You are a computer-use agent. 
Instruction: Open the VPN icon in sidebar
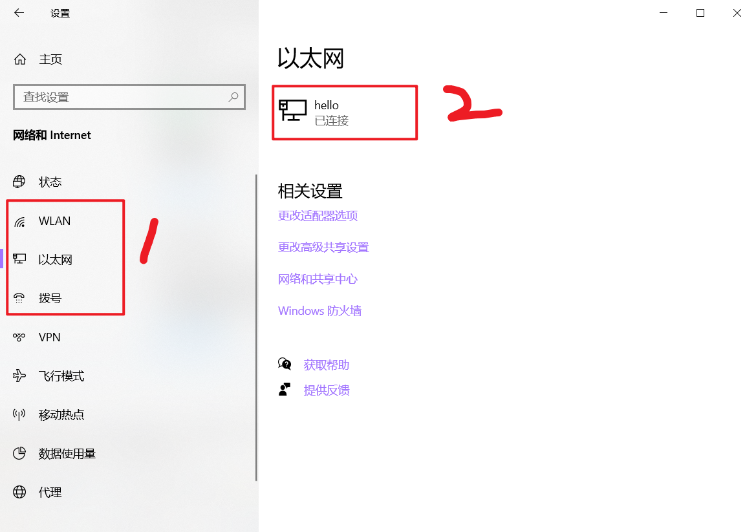19,337
